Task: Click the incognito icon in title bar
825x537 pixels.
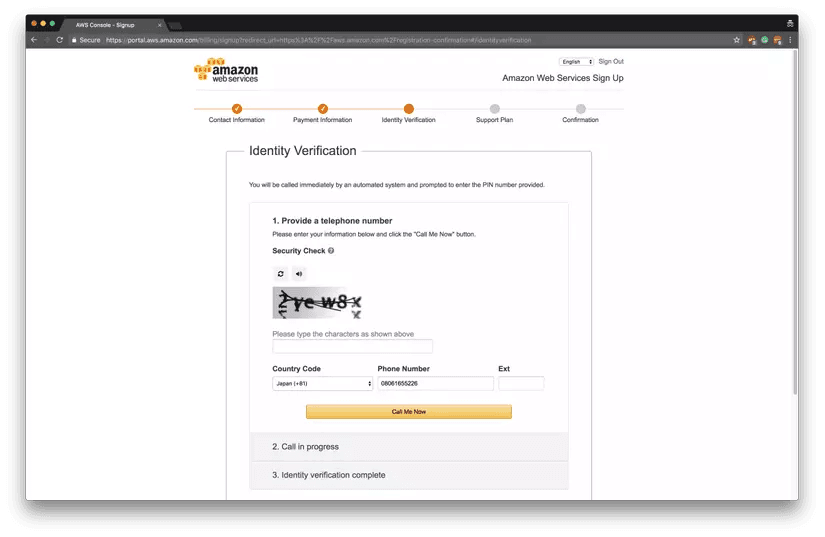Action: (790, 23)
